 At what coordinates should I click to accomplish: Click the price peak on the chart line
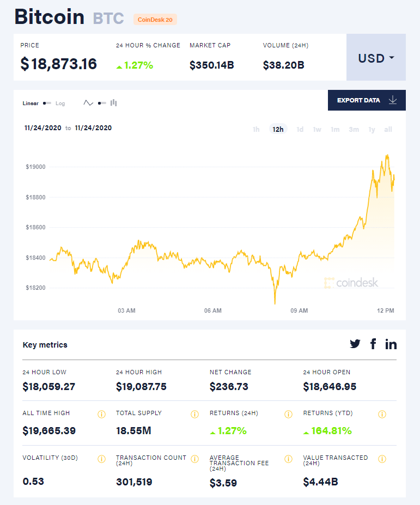387,155
